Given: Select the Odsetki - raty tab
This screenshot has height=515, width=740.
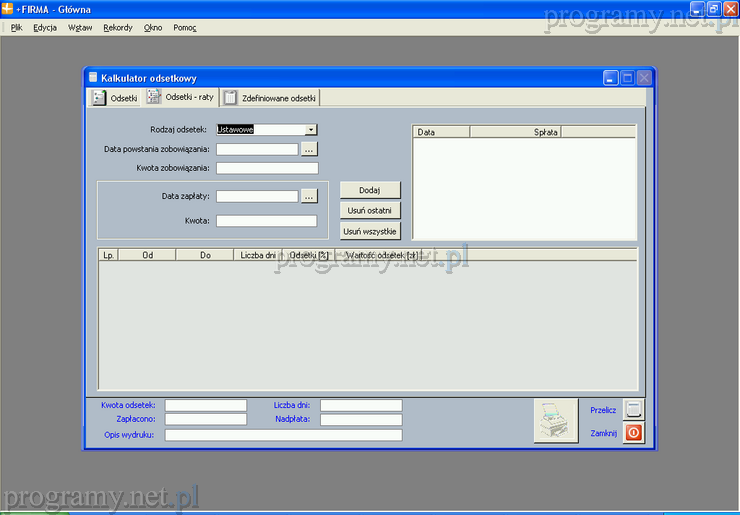Looking at the screenshot, I should [x=181, y=97].
